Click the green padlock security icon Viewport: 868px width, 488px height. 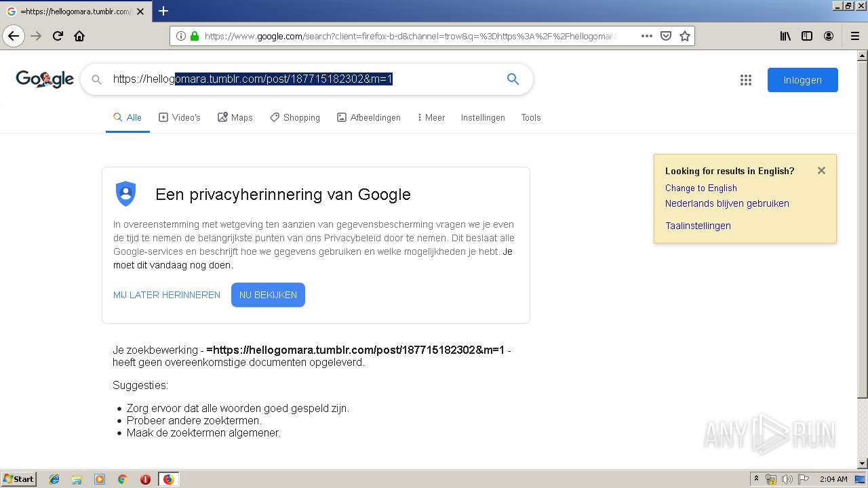(195, 36)
